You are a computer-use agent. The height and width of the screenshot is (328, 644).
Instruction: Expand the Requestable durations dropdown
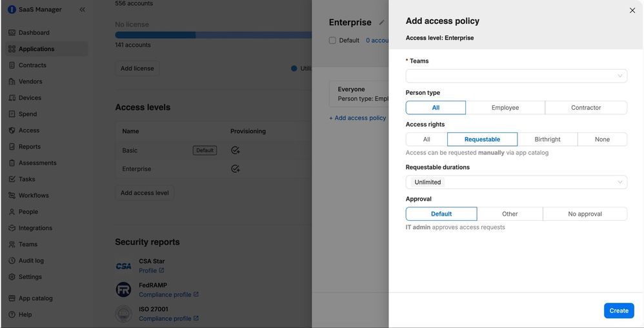[x=516, y=182]
